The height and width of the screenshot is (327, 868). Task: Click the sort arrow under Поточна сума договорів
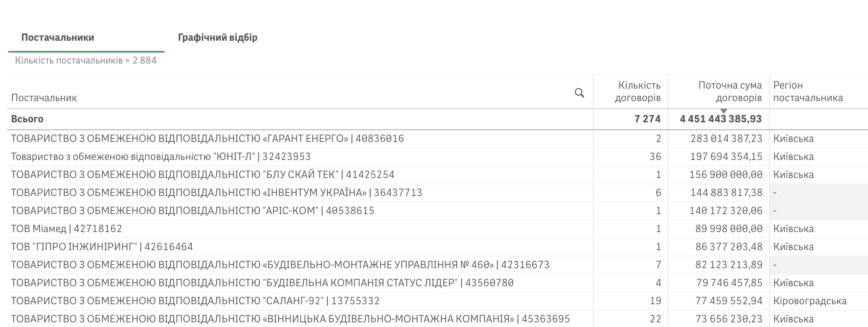[724, 111]
